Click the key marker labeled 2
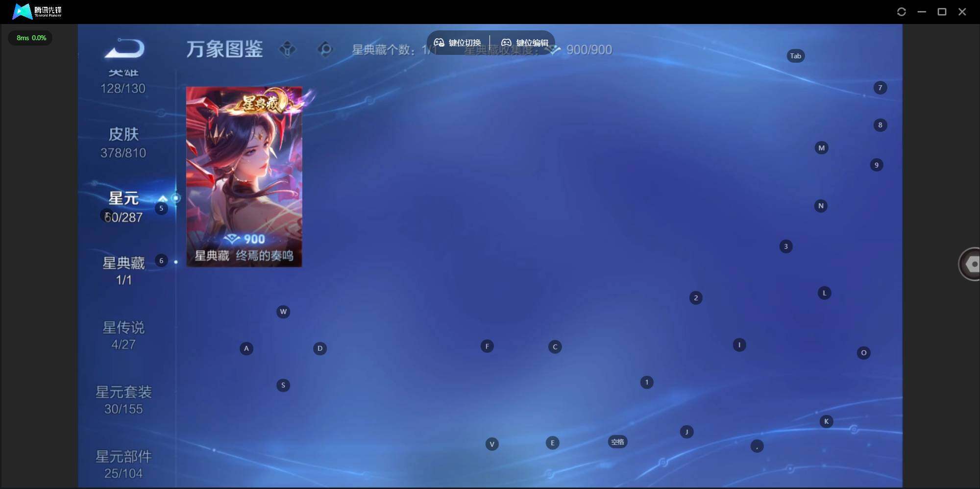 pos(696,298)
